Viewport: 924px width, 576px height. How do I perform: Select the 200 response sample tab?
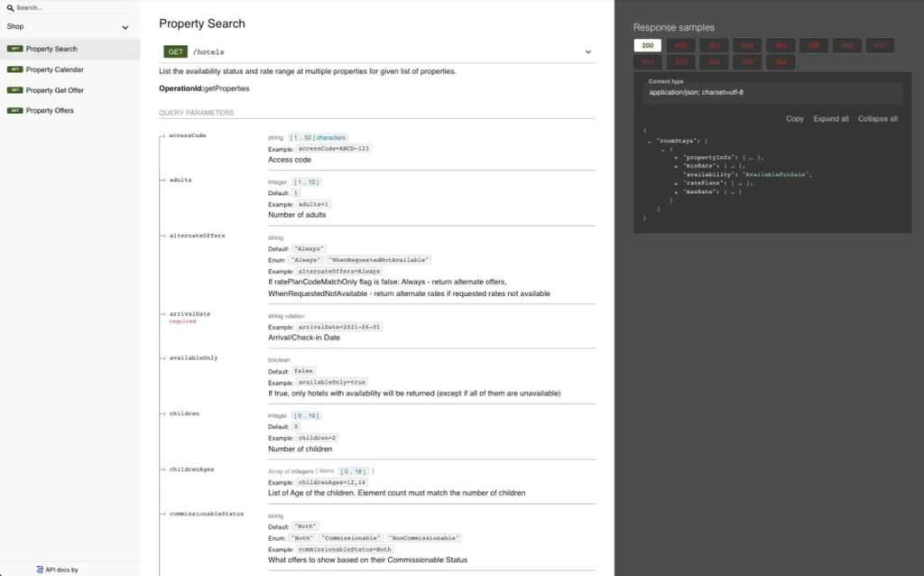coord(647,45)
